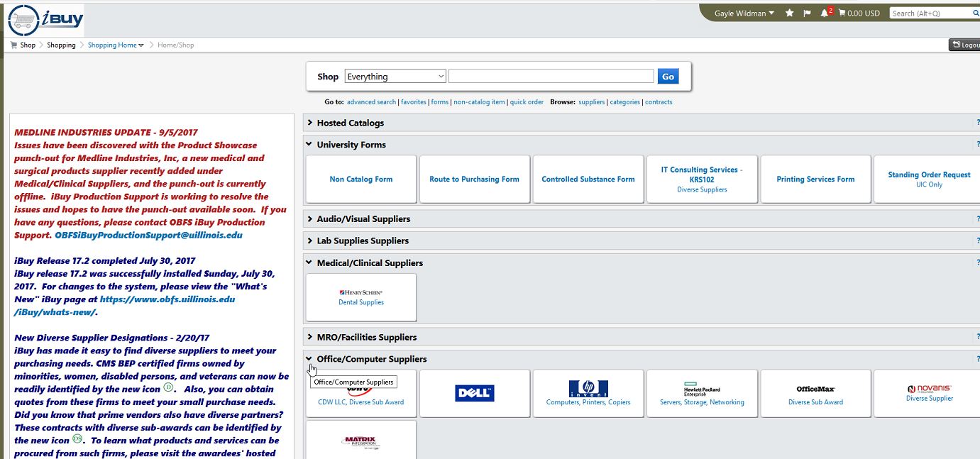Open the shopping cart 0.00 USD
The image size is (980, 459).
(x=859, y=13)
